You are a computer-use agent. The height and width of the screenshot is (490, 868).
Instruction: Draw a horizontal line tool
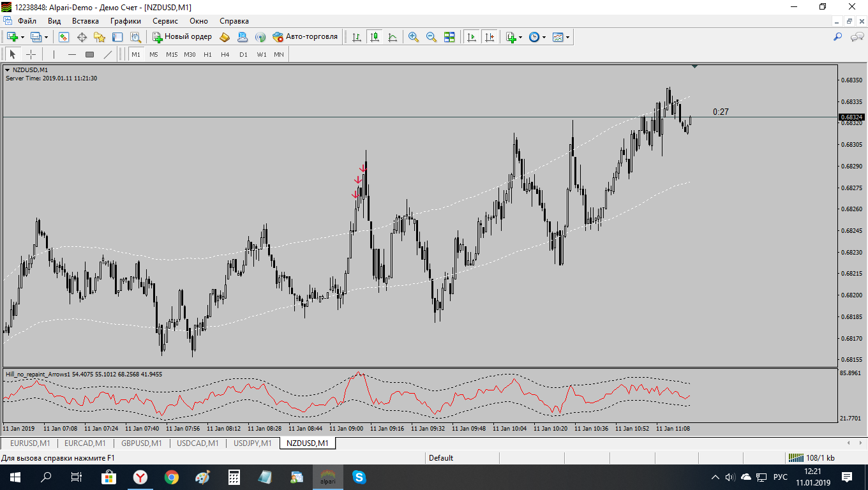pos(72,54)
